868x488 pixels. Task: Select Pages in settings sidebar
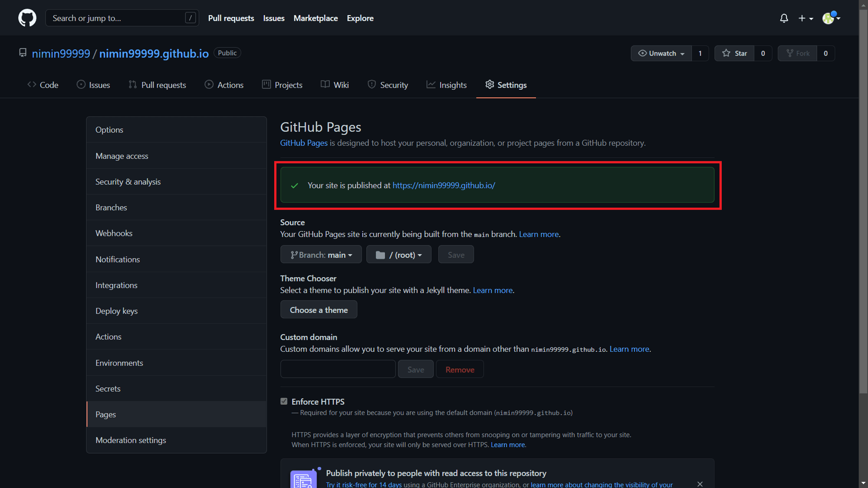pos(176,414)
